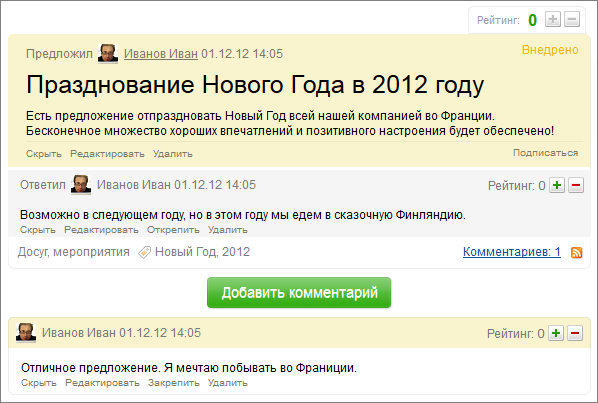Screen dimensions: 598x403
Task: Click the red minus on the official answer rating
Action: pyautogui.click(x=576, y=185)
